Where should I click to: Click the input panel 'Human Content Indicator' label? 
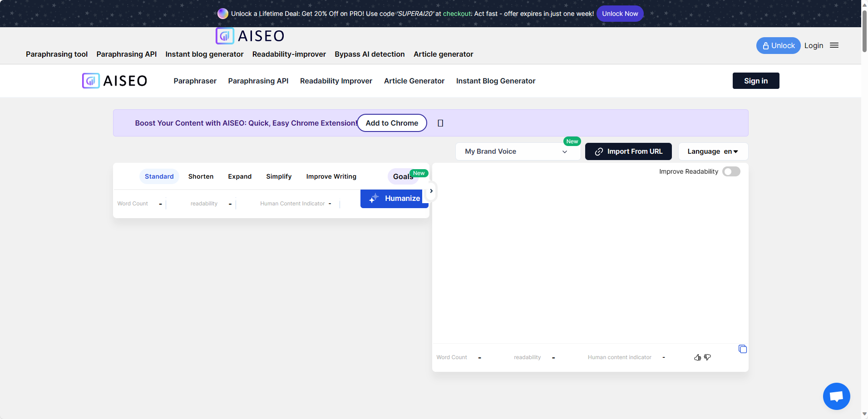(292, 204)
